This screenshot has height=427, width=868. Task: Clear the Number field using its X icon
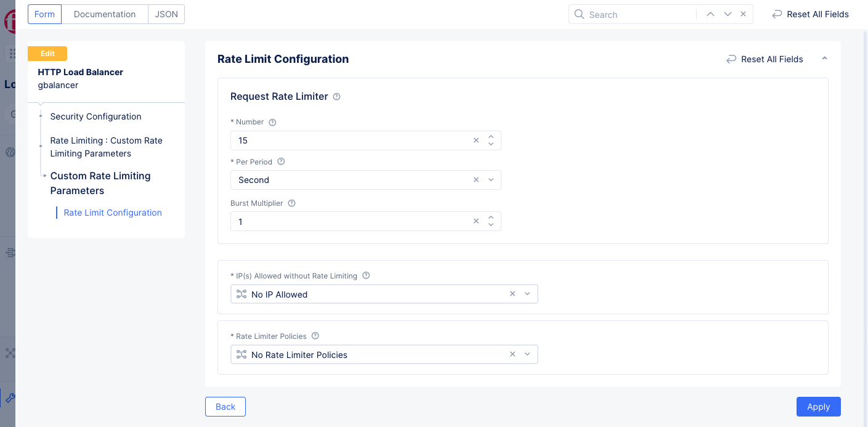(476, 140)
